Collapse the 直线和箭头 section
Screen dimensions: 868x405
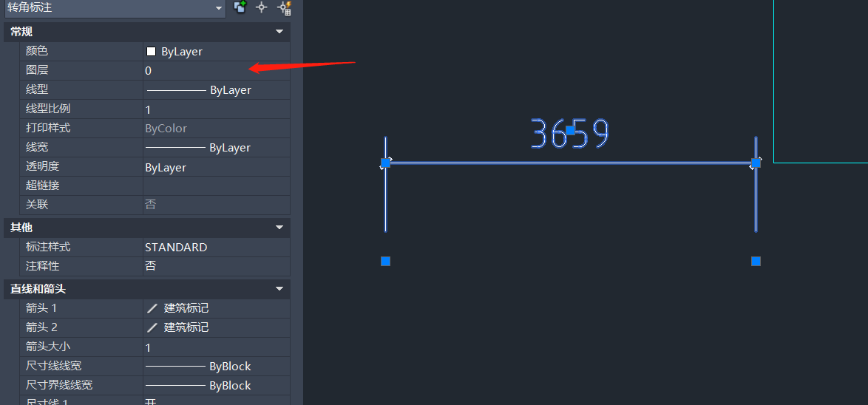tap(279, 289)
